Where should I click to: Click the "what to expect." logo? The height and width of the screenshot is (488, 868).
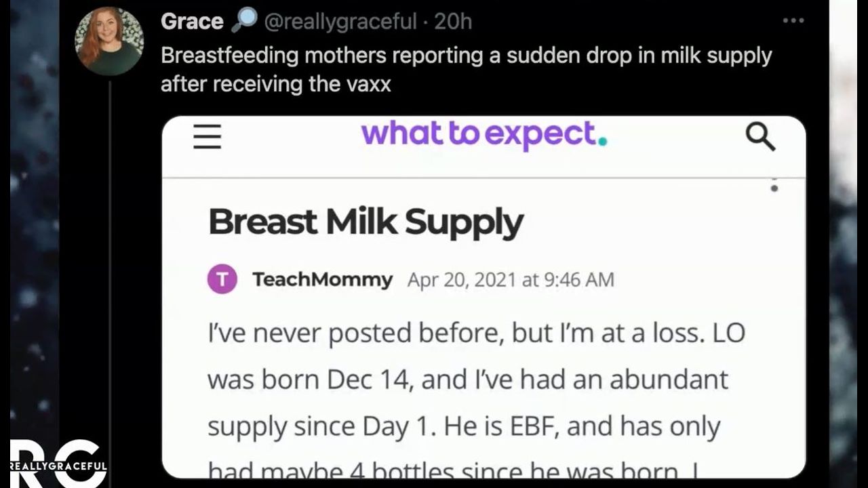coord(484,134)
